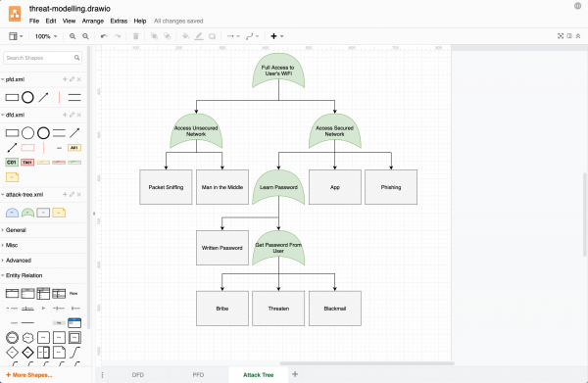Close the pfd.xml library with its X
Image resolution: width=588 pixels, height=383 pixels.
coord(79,79)
